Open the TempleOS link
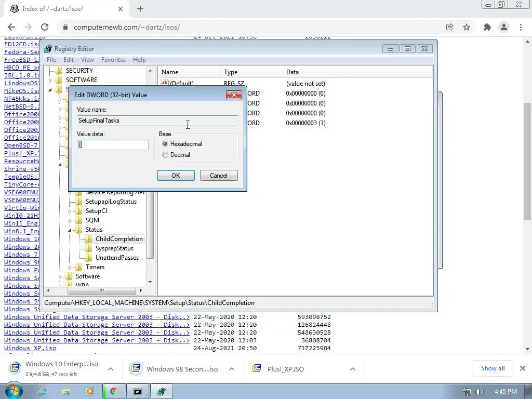Image resolution: width=532 pixels, height=399 pixels. (x=21, y=177)
